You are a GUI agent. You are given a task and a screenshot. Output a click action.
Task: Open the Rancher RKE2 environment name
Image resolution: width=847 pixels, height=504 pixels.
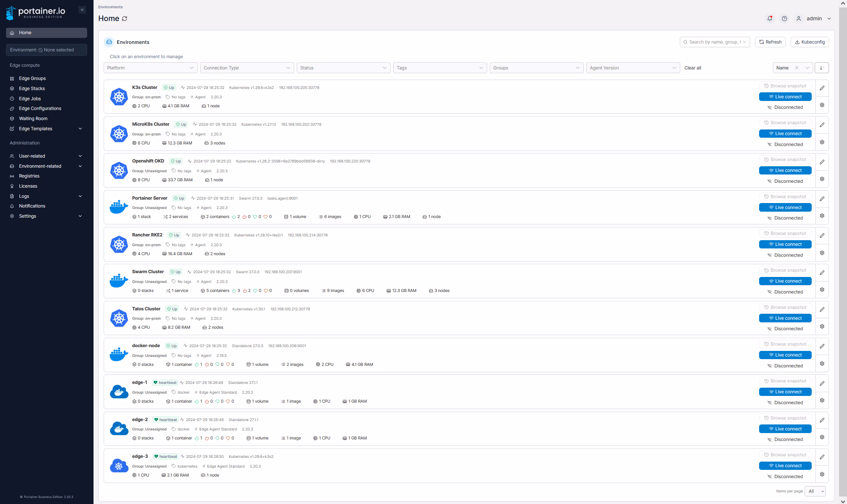(147, 235)
